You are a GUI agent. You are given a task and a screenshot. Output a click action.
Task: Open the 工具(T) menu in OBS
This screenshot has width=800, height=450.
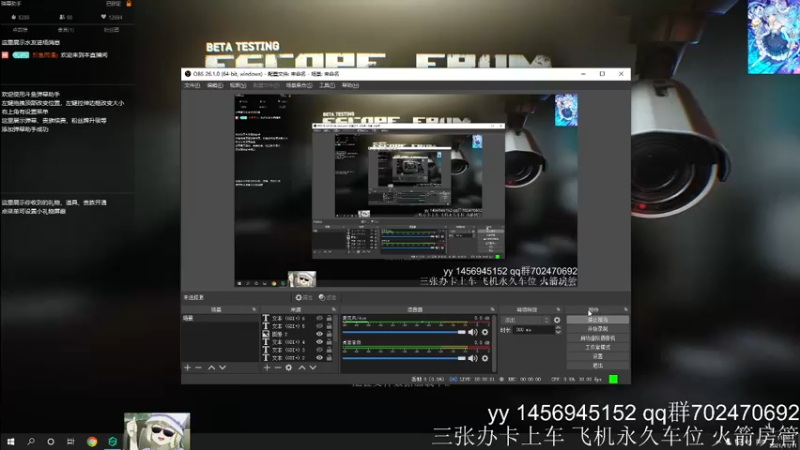coord(327,85)
